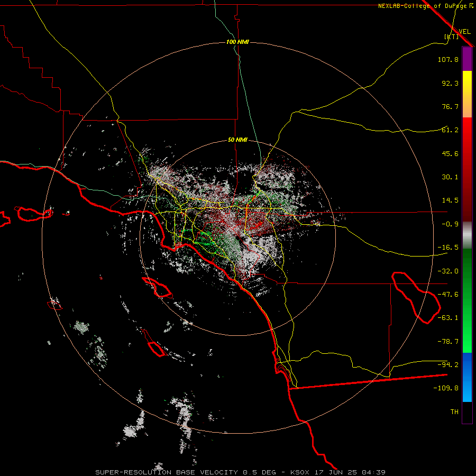Click the -109.8 velocity scale value
476x476 pixels.
click(446, 388)
